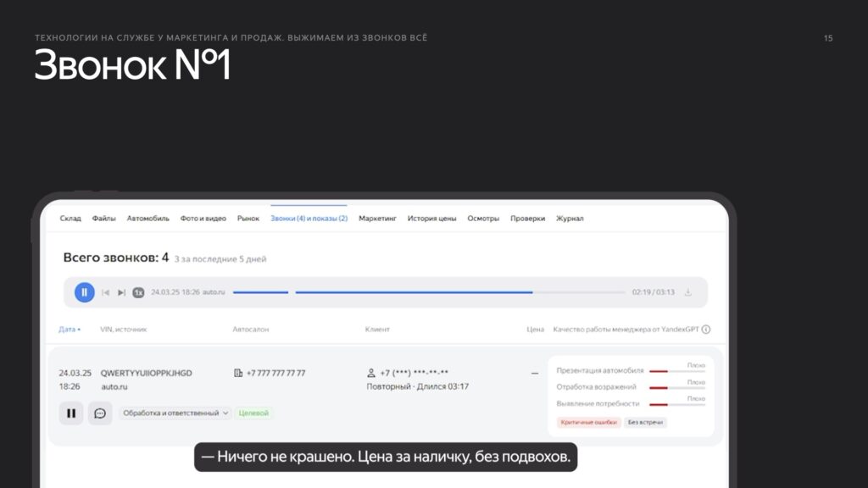Download the call recording
The width and height of the screenshot is (868, 488).
[687, 292]
